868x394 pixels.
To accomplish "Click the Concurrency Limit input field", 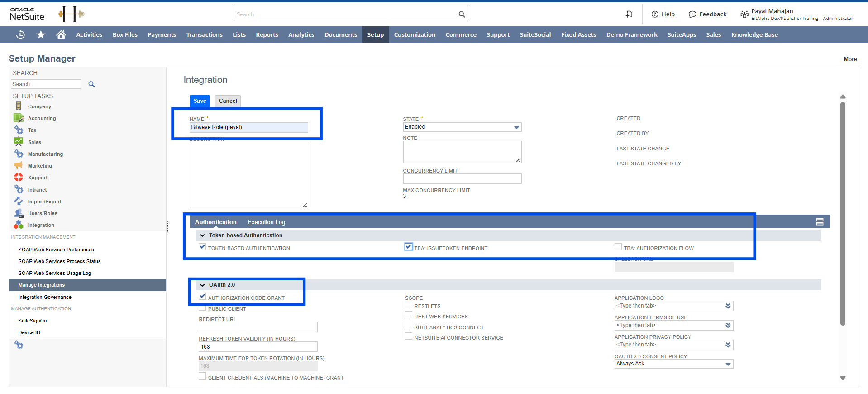I will (462, 179).
